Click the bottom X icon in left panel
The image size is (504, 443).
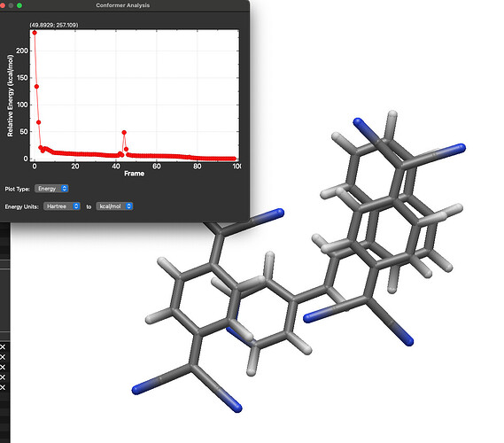click(x=3, y=387)
